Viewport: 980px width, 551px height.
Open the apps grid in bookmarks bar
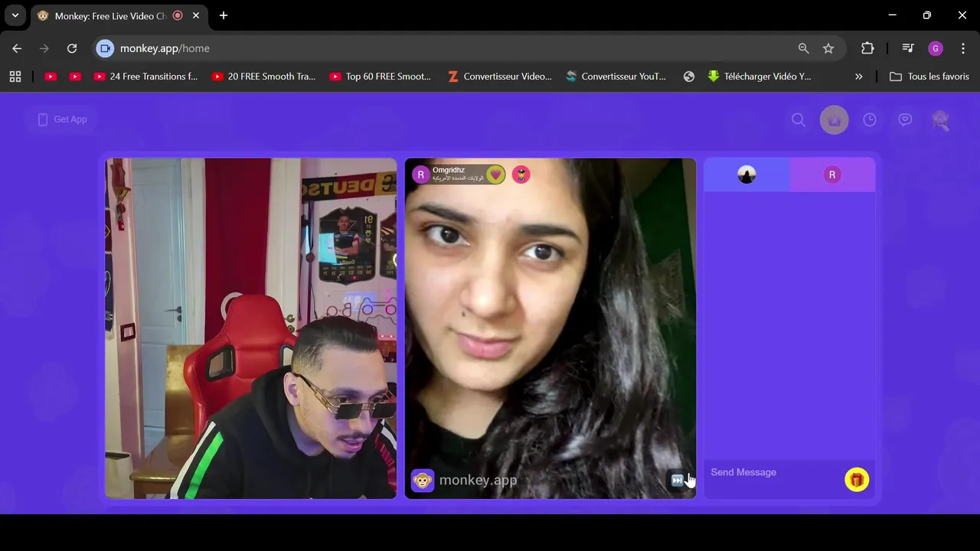[15, 77]
